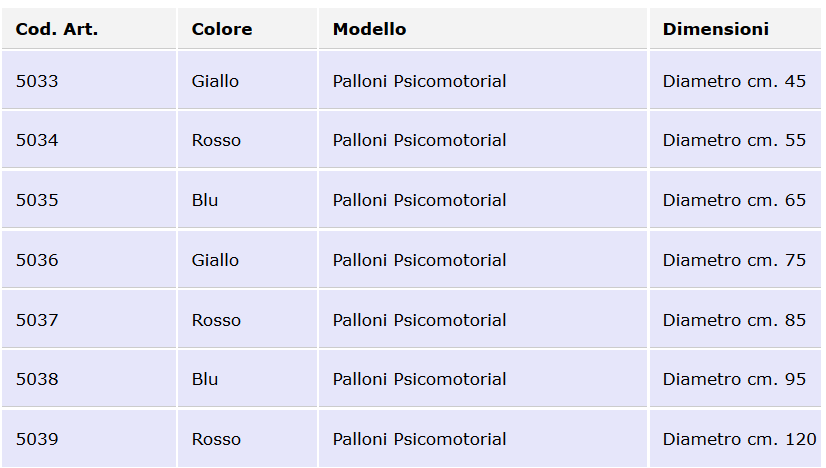This screenshot has width=826, height=468.
Task: Select Diametro cm. 45 cell
Action: (734, 81)
